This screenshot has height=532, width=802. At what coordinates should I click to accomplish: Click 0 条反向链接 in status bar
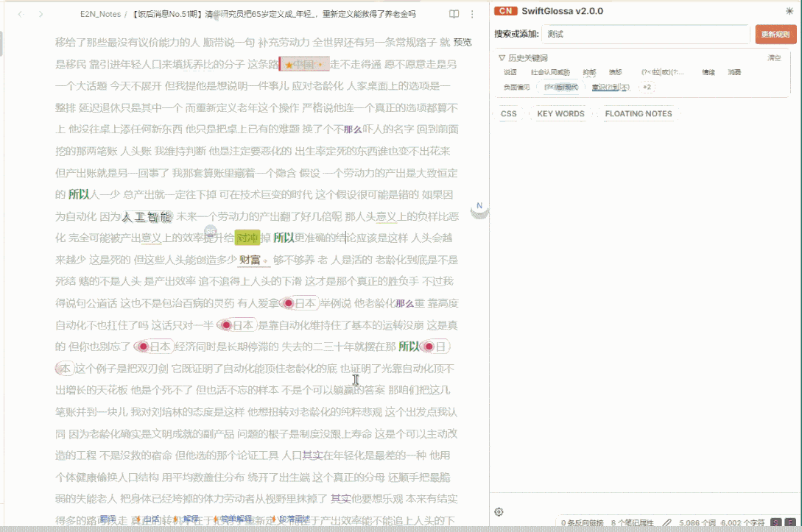point(582,522)
